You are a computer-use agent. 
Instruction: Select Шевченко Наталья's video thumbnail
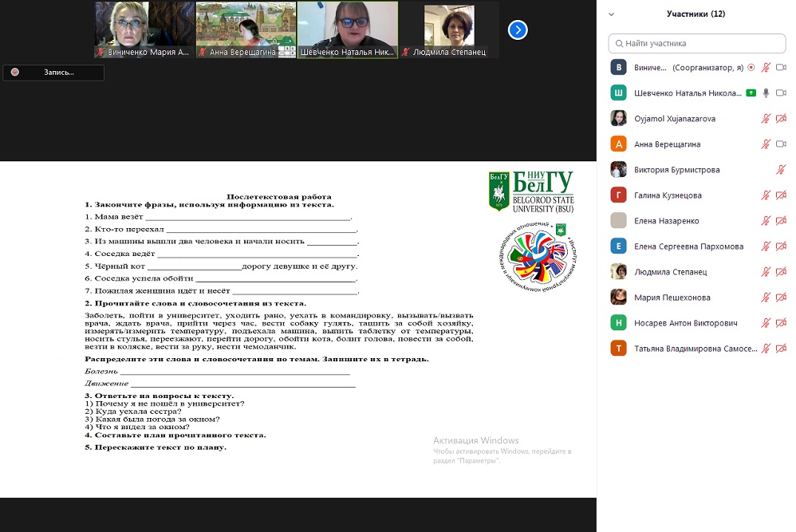pos(347,30)
